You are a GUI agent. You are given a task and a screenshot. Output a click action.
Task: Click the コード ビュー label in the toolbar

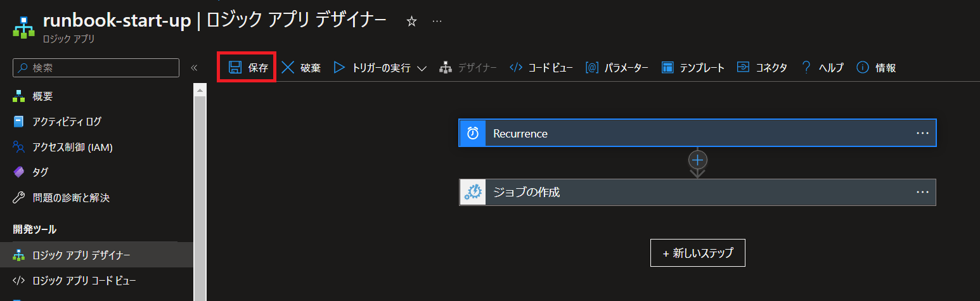[551, 68]
